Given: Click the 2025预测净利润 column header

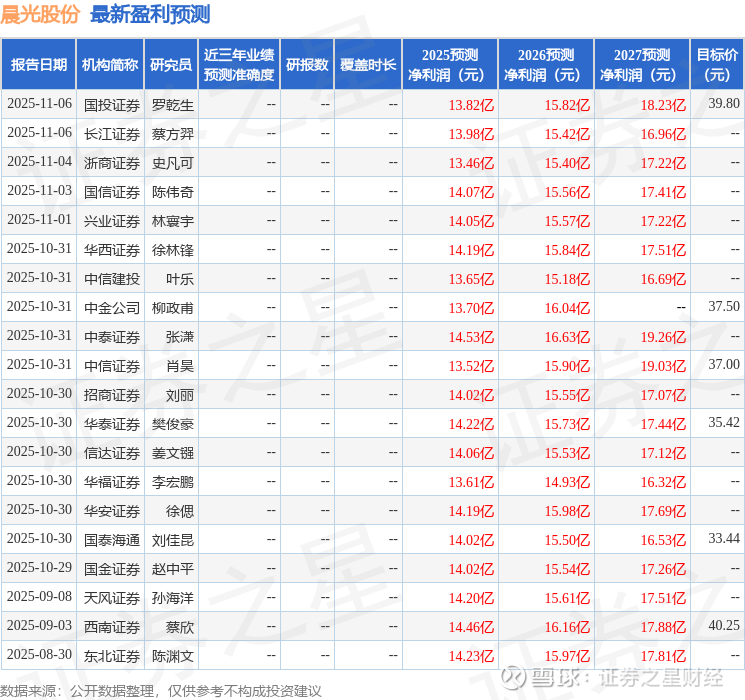Looking at the screenshot, I should 450,64.
